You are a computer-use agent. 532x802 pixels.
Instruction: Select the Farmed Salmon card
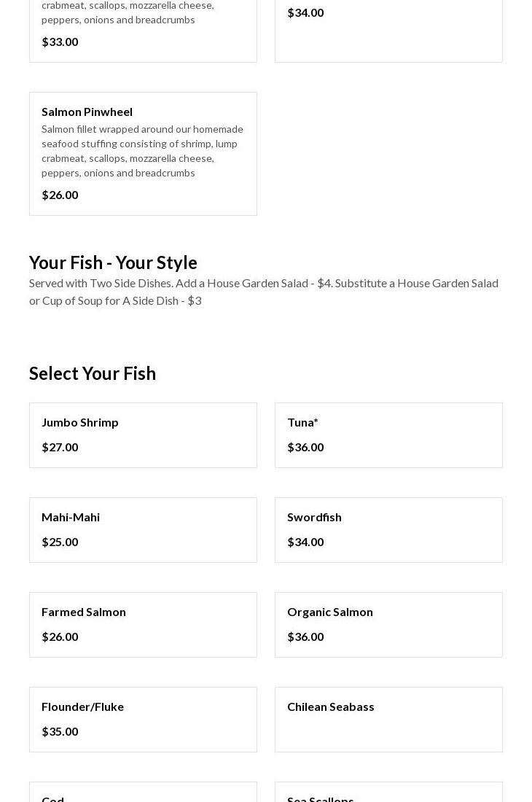143,625
